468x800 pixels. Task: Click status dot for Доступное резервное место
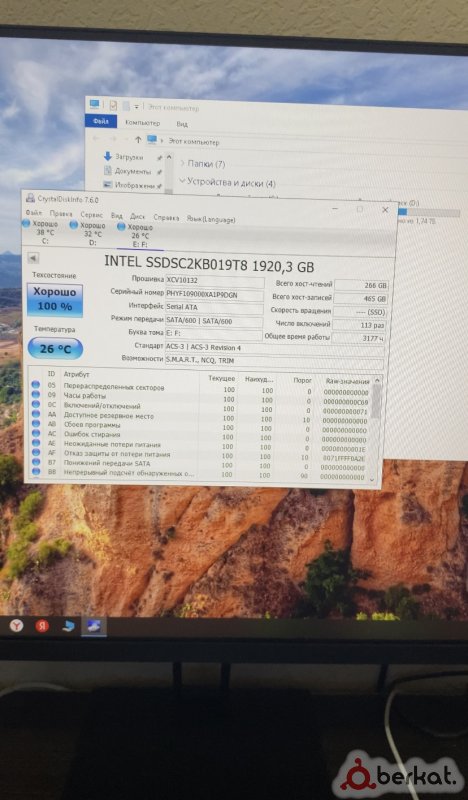pyautogui.click(x=36, y=414)
